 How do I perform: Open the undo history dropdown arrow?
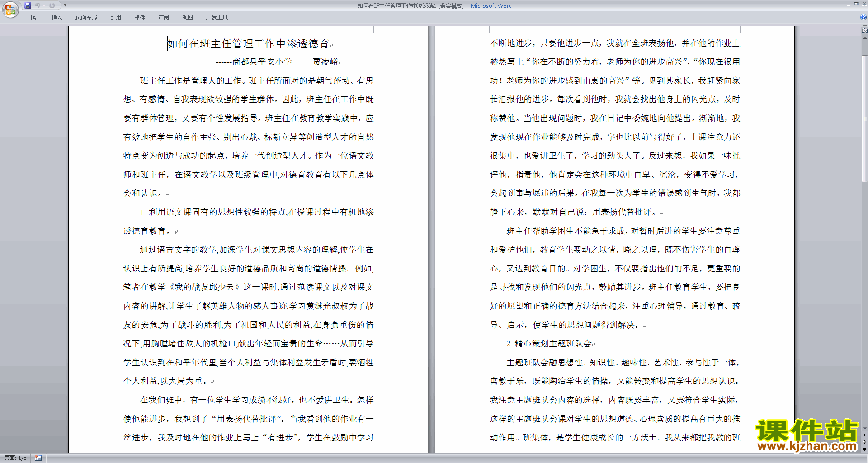[44, 5]
